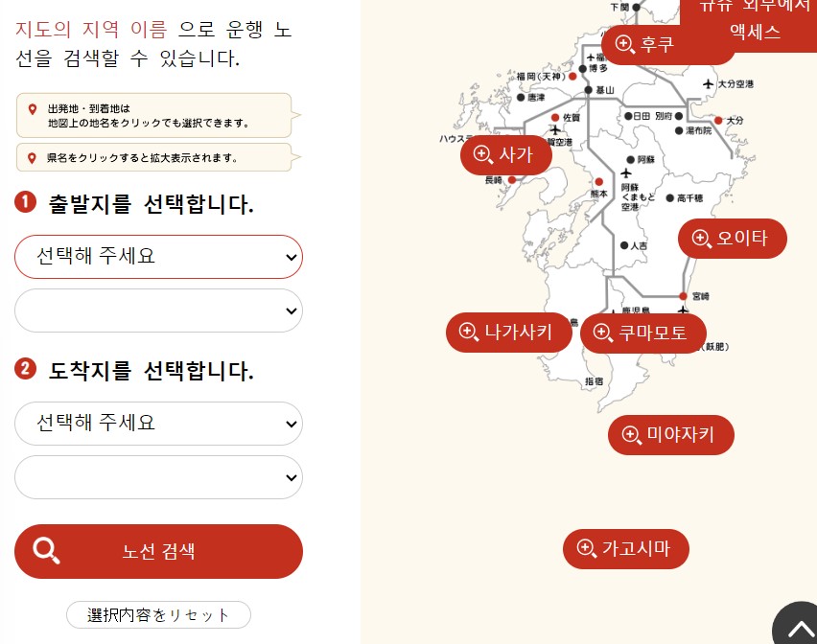Expand the second dropdown under 출발지
The height and width of the screenshot is (644, 817).
coord(158,310)
